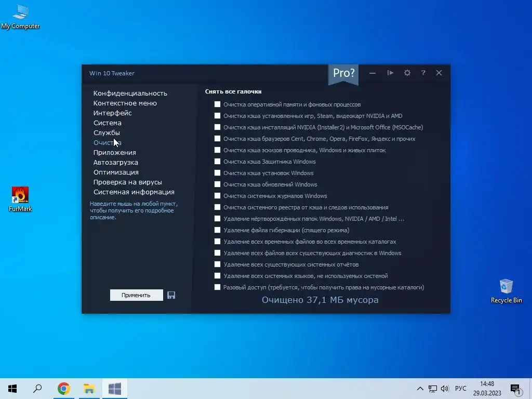Tick 'Удаление всех существующих системных отчётов'
Viewport: 532px width, 399px height.
click(x=218, y=264)
